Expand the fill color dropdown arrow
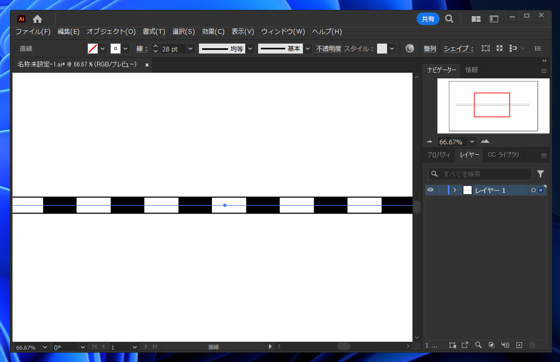 click(103, 49)
